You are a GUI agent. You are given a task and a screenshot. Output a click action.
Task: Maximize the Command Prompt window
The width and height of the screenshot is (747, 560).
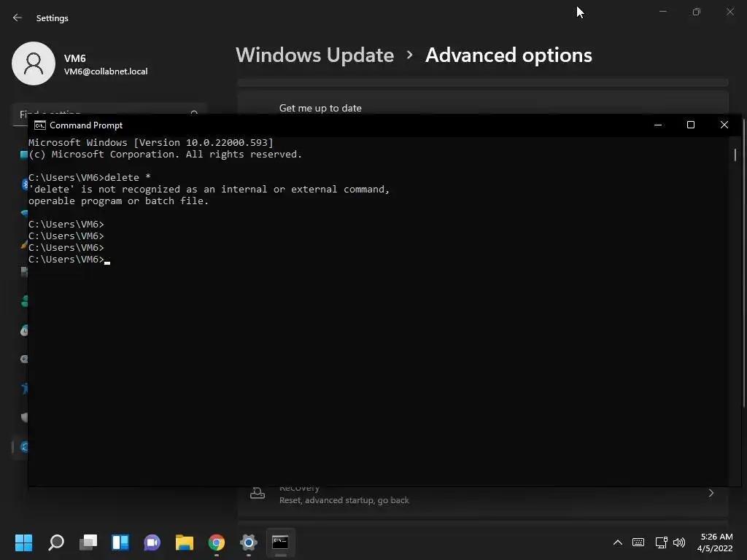pos(691,125)
